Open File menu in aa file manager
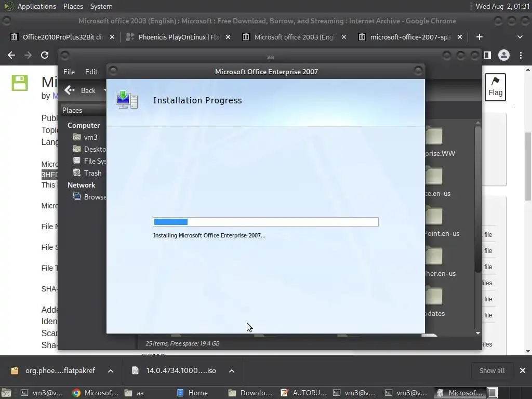 69,72
